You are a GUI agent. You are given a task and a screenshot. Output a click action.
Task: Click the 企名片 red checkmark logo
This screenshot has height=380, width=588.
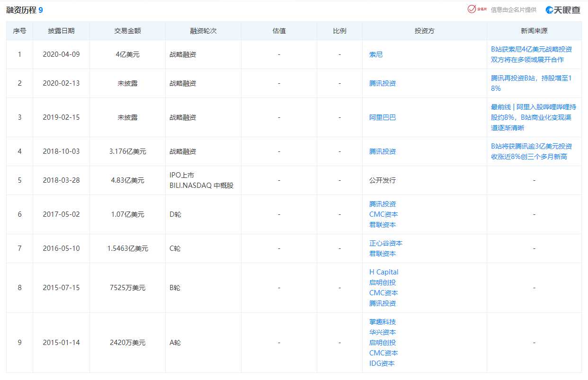[477, 9]
